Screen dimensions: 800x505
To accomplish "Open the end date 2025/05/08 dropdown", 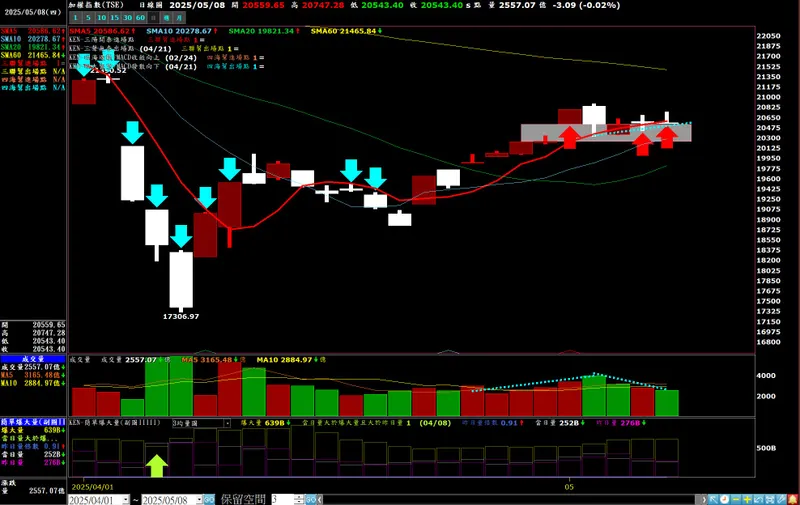I will click(x=199, y=500).
